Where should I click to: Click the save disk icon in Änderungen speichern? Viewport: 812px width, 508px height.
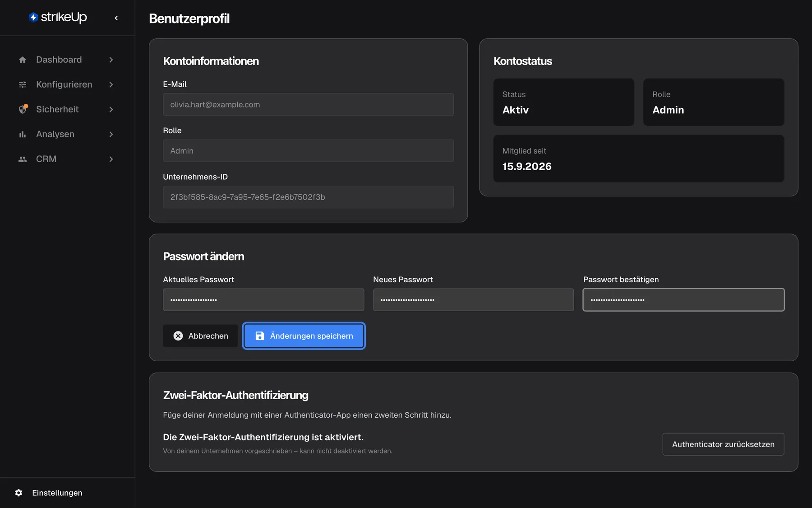click(x=260, y=336)
